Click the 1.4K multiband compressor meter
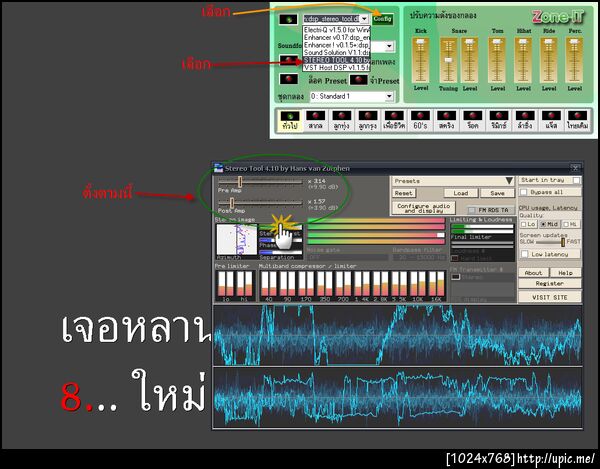This screenshot has height=469, width=600. click(360, 284)
